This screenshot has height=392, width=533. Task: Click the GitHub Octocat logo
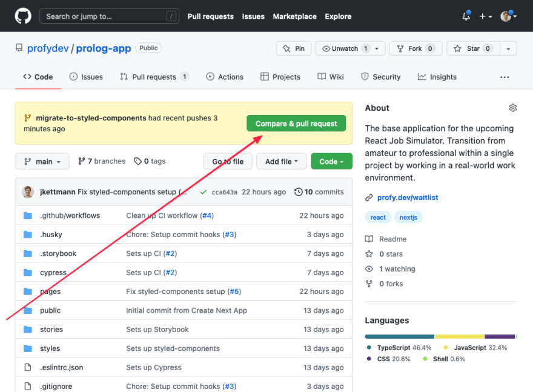tap(23, 16)
